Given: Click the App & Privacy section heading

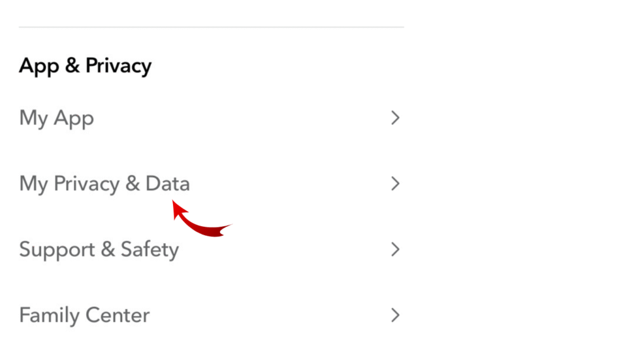Looking at the screenshot, I should coord(85,66).
